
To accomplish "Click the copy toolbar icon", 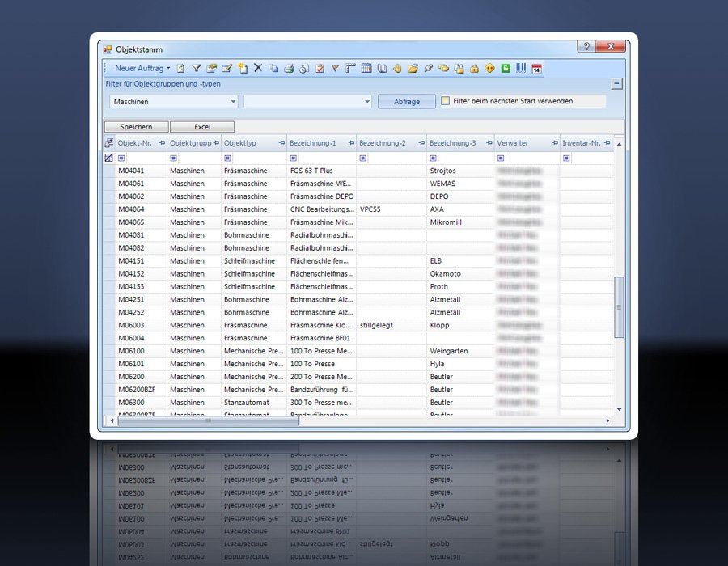I will point(273,68).
